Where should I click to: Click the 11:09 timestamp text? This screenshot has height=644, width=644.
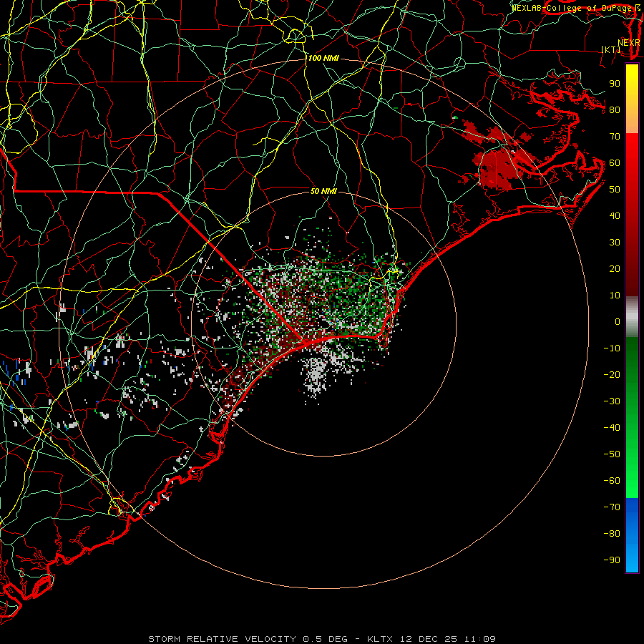(x=480, y=639)
